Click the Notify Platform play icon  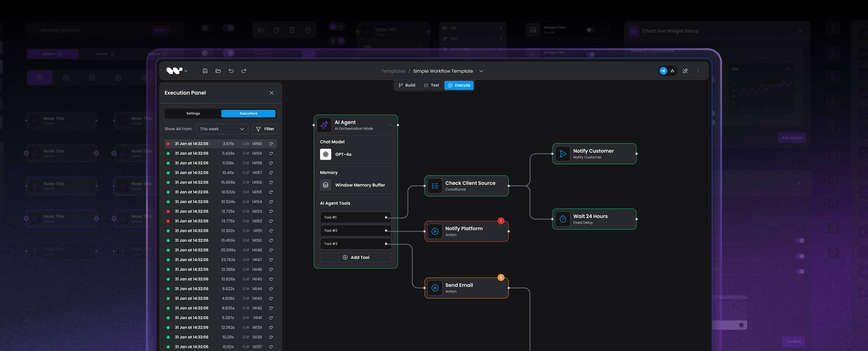pyautogui.click(x=435, y=231)
